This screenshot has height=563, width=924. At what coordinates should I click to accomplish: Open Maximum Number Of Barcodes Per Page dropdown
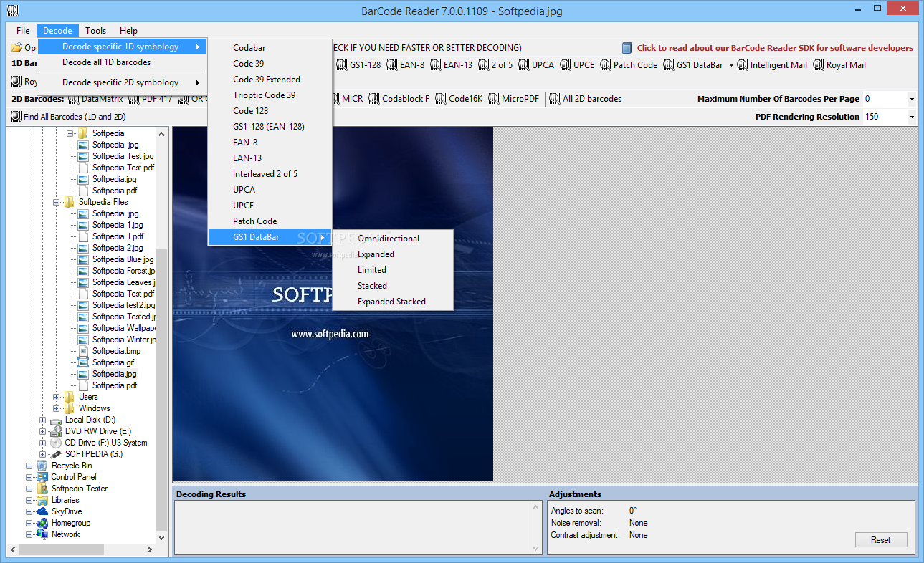tap(912, 99)
